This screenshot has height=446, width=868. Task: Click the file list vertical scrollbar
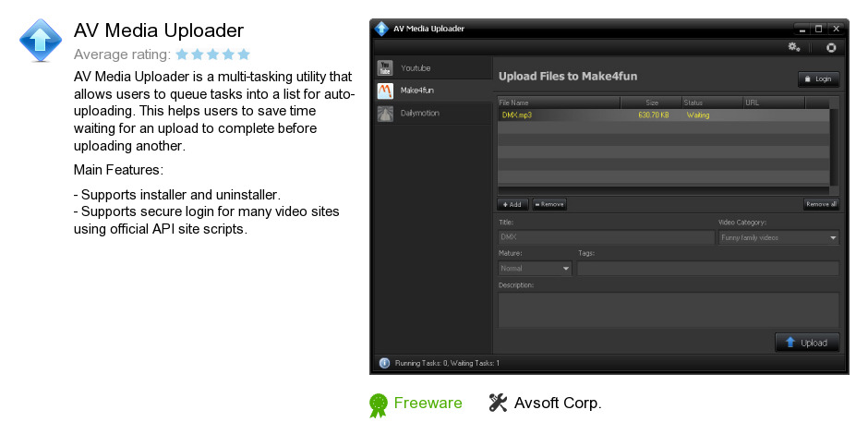pos(834,147)
